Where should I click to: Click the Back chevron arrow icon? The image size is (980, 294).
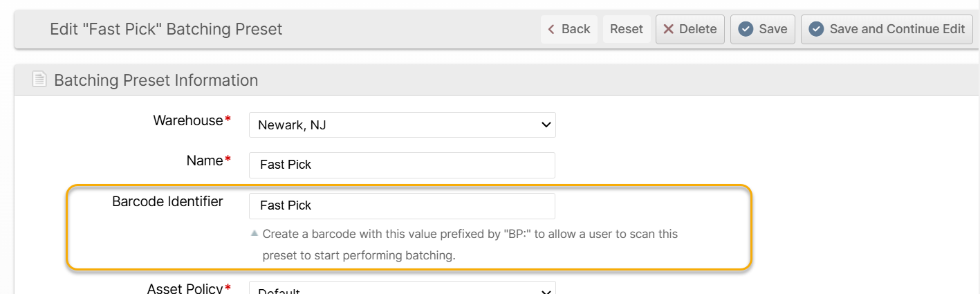coord(551,29)
